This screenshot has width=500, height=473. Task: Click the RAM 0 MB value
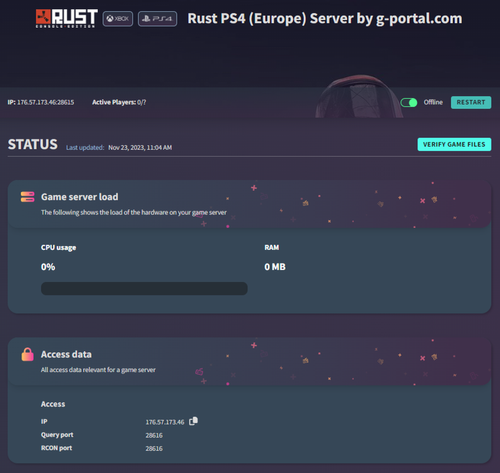[275, 267]
